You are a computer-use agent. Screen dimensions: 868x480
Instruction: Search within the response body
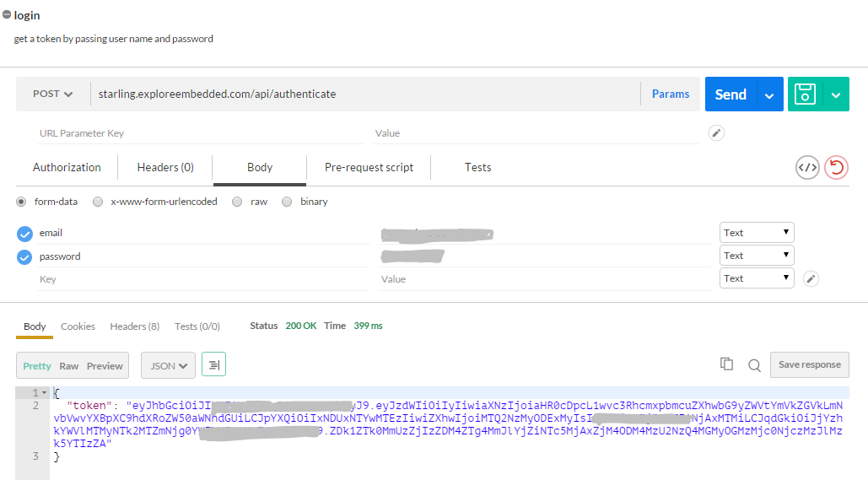click(x=754, y=365)
